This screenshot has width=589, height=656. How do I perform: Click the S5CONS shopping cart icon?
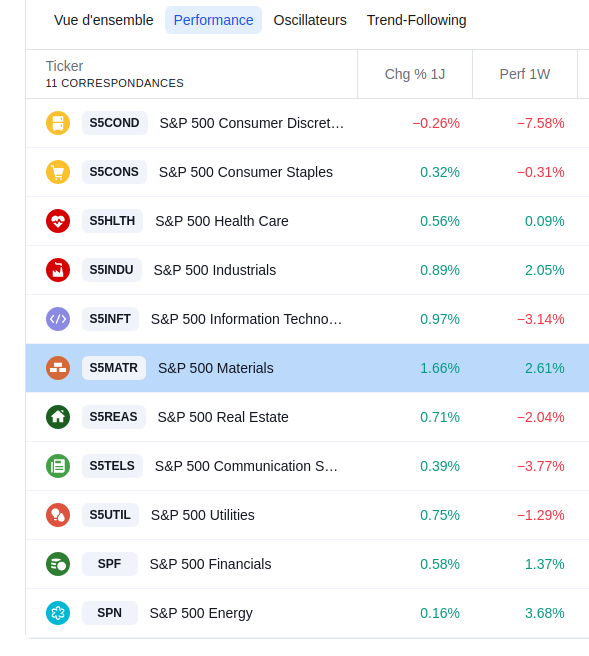(58, 172)
